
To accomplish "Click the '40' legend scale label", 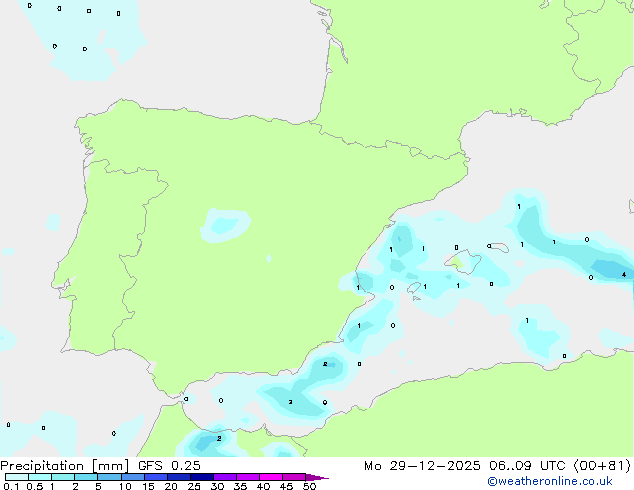I will pos(263,486).
